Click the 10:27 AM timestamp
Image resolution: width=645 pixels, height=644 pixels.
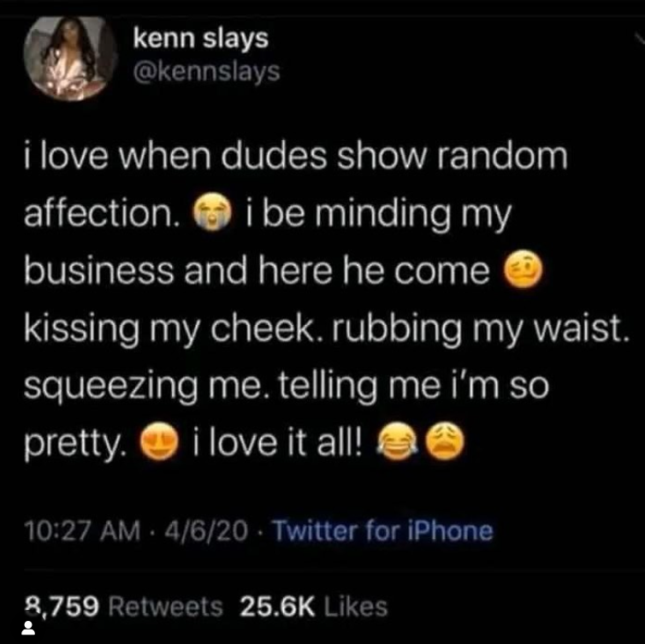(x=82, y=530)
